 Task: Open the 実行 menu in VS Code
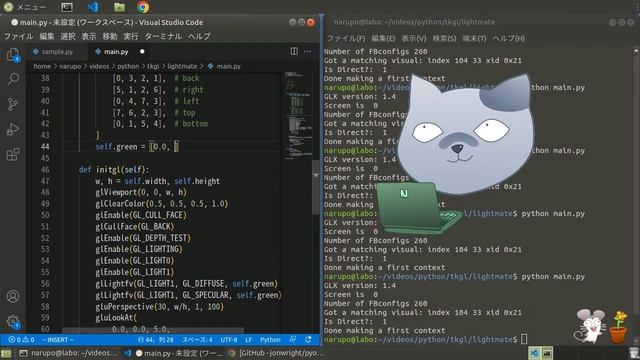click(x=131, y=36)
